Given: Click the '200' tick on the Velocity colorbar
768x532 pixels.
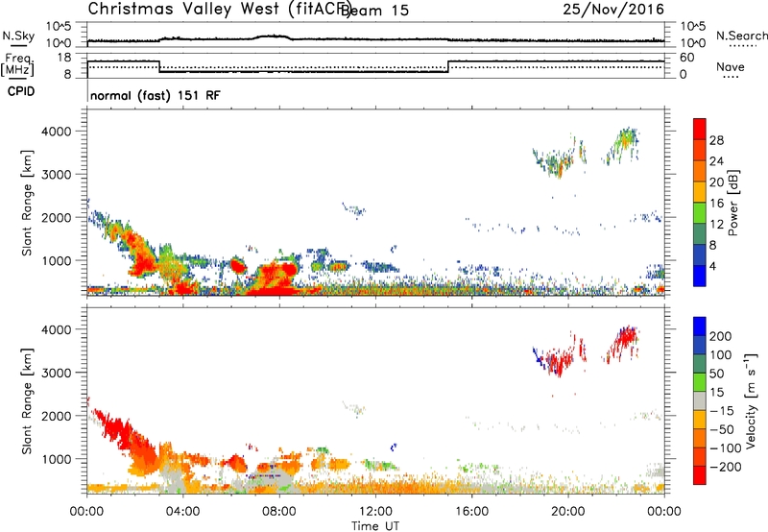Looking at the screenshot, I should (x=721, y=336).
